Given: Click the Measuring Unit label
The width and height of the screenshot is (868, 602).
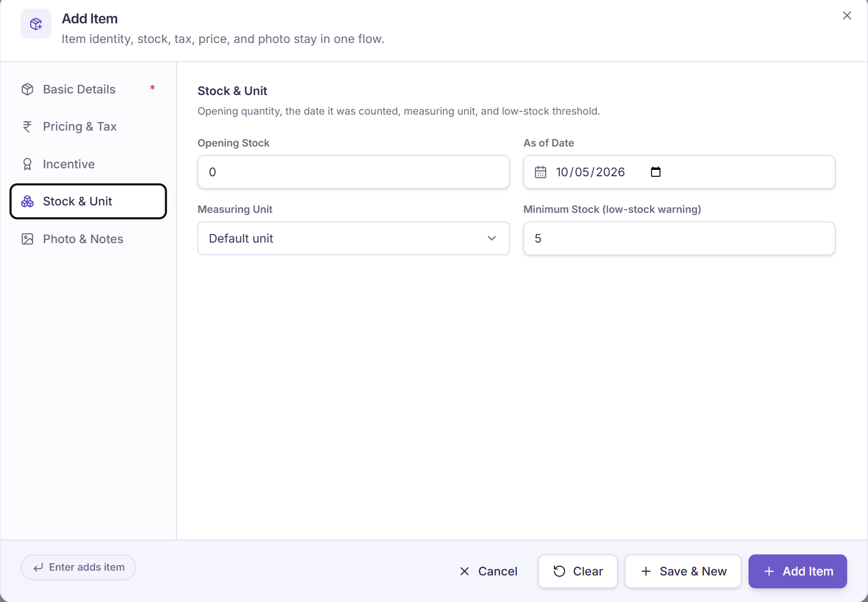Looking at the screenshot, I should pyautogui.click(x=235, y=209).
